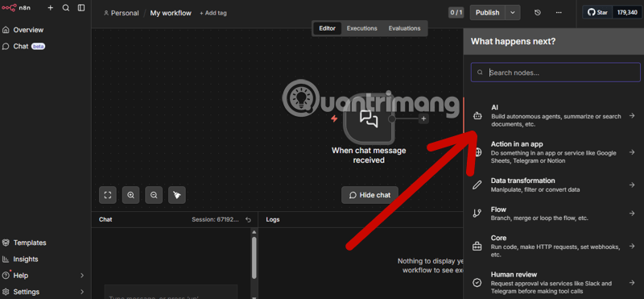Click the 179,340 star count
This screenshot has height=299, width=644.
[x=627, y=12]
